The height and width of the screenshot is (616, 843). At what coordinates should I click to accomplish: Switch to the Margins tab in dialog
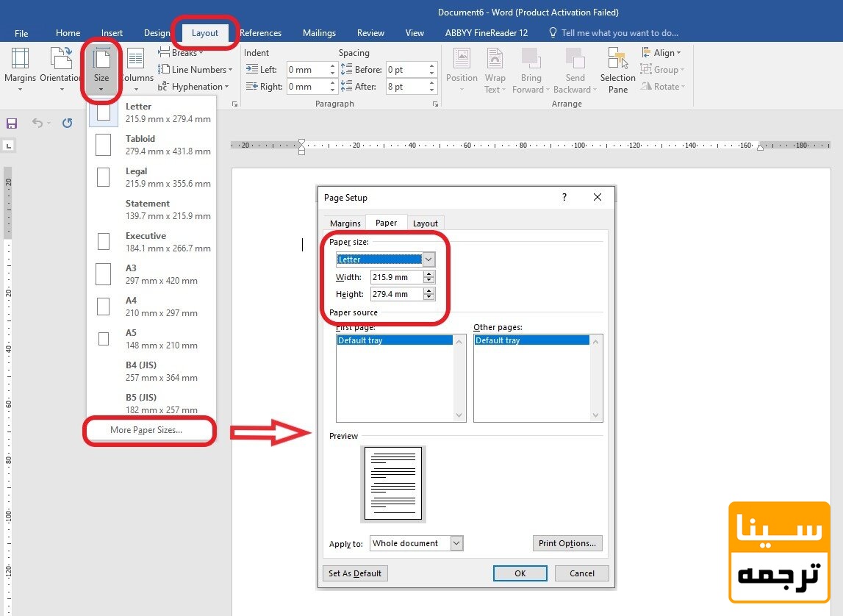tap(345, 223)
